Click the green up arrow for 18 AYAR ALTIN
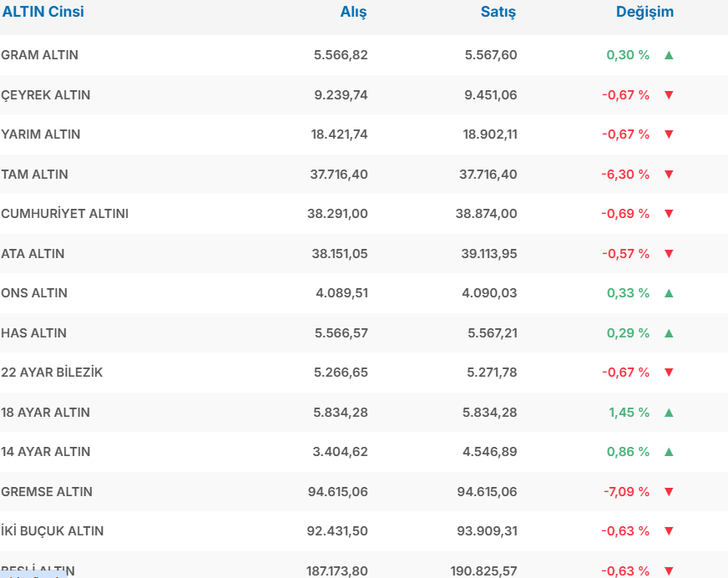 (x=668, y=413)
